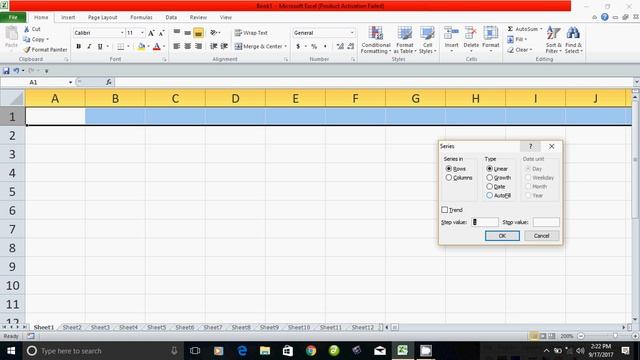Image resolution: width=640 pixels, height=360 pixels.
Task: Click the Fill Color paint bucket
Action: [141, 47]
